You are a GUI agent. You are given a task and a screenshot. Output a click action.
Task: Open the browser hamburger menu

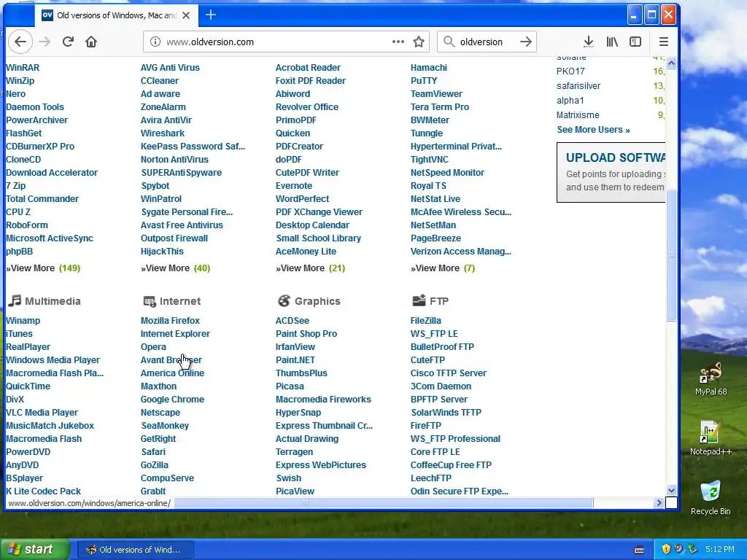coord(664,42)
